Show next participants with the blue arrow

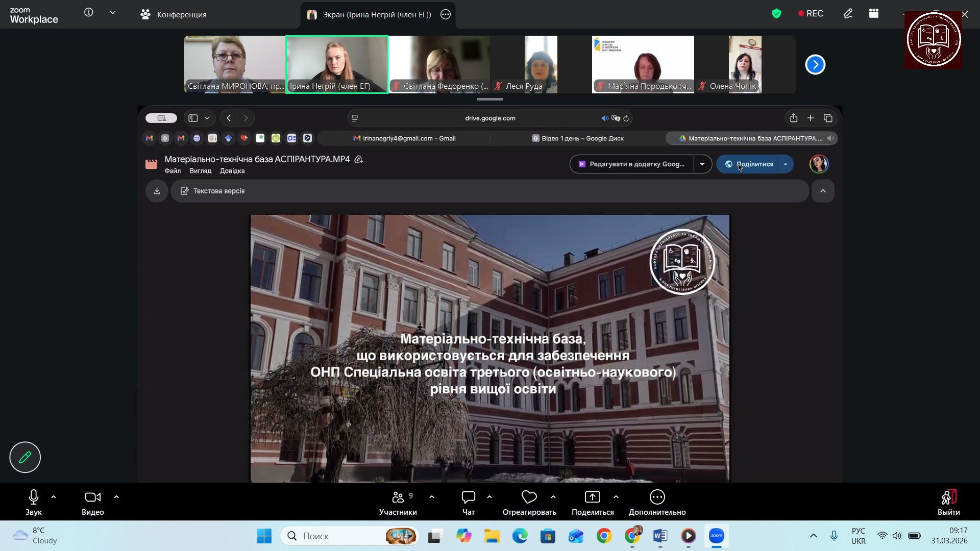pyautogui.click(x=815, y=65)
